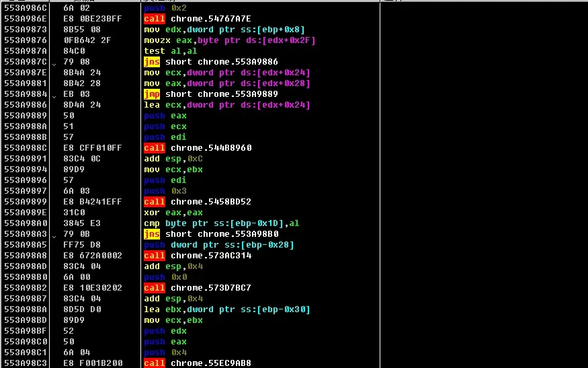
Task: Click call chrome.5458BD52 instruction
Action: pyautogui.click(x=198, y=202)
